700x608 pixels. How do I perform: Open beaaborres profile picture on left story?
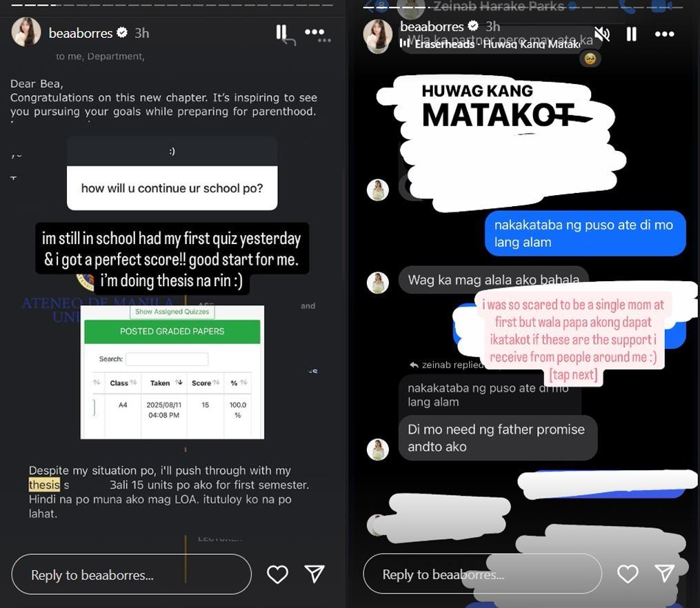point(26,32)
